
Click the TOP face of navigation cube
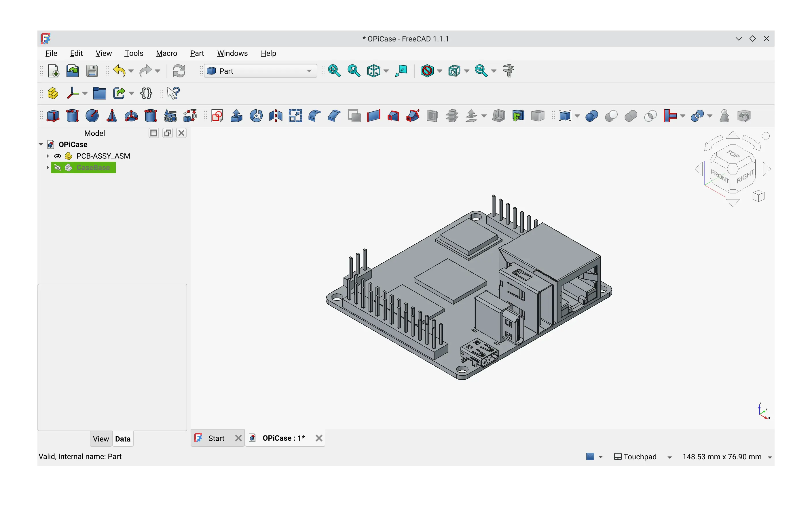click(733, 154)
